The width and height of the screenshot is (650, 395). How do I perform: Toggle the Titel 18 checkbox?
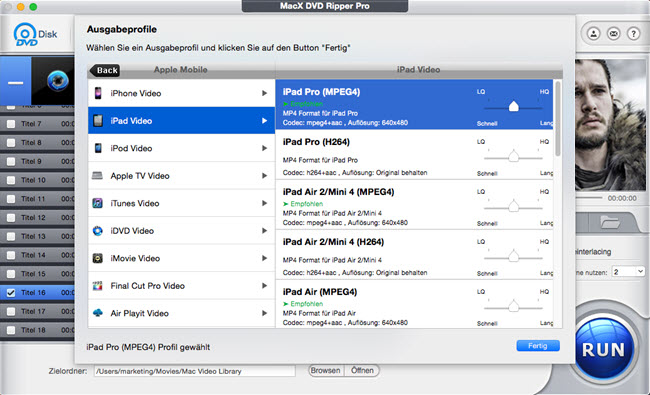pos(11,330)
